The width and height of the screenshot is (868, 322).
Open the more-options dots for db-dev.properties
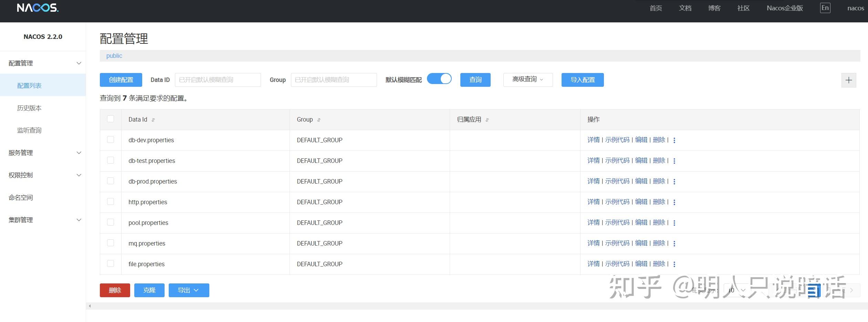click(x=674, y=140)
